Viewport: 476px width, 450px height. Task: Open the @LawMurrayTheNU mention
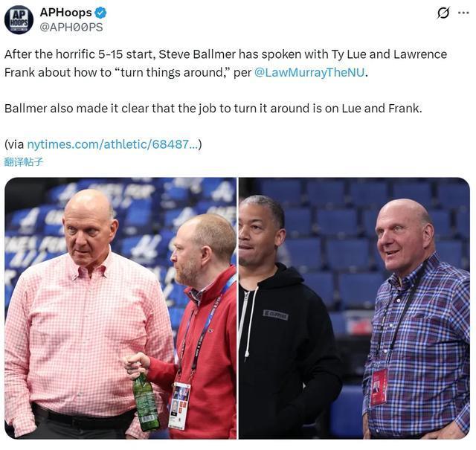point(309,72)
